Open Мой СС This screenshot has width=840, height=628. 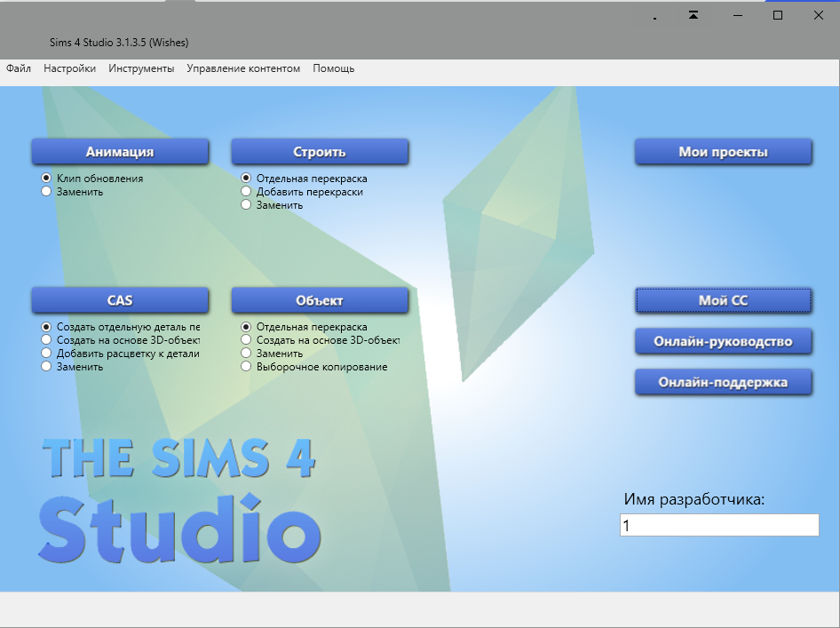723,300
